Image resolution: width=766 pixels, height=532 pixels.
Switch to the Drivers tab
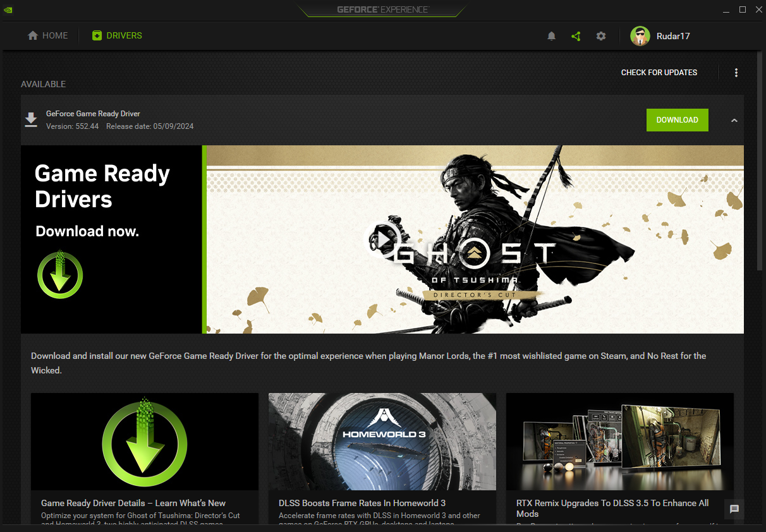click(117, 36)
